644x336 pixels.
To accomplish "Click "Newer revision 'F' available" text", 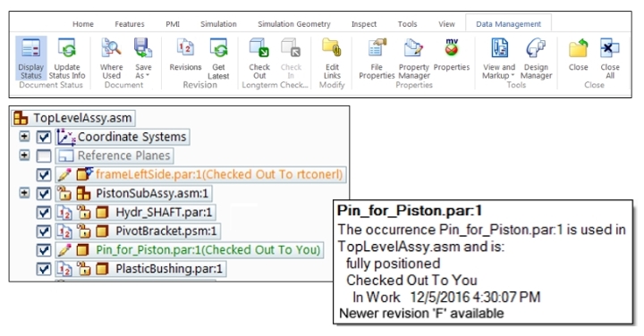I will (421, 314).
